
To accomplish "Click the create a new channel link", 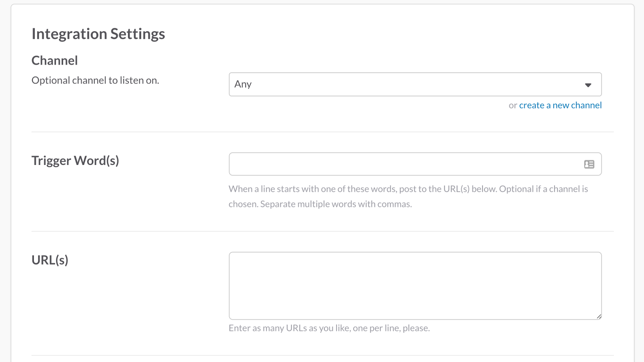I will point(560,105).
